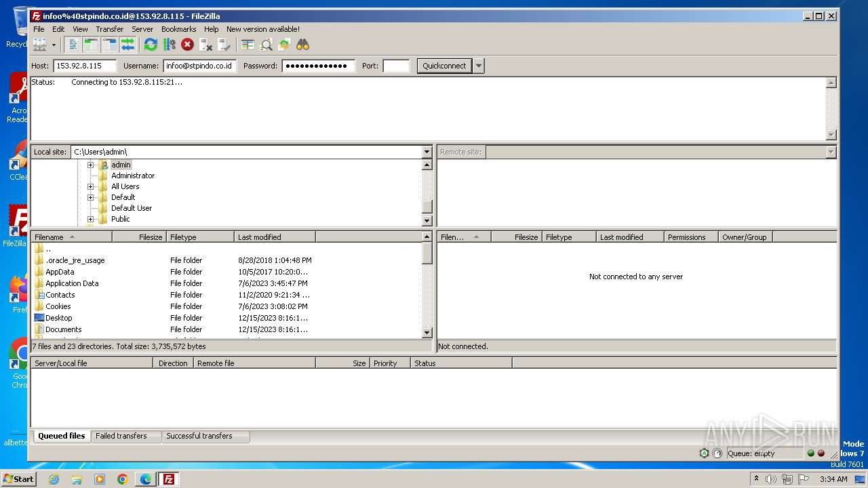This screenshot has height=488, width=868.
Task: Open the Transfer menu
Action: (x=109, y=29)
